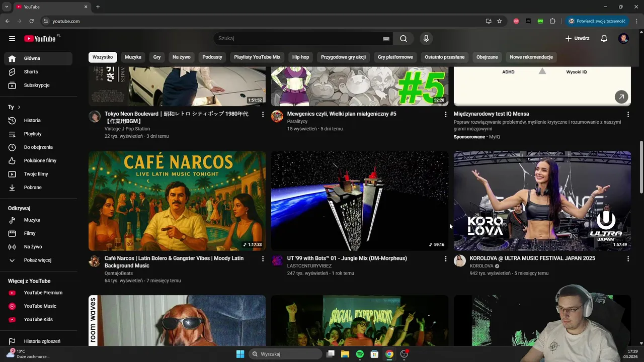The width and height of the screenshot is (644, 362).
Task: Select the Ostatnio przesłane chip
Action: 445,57
